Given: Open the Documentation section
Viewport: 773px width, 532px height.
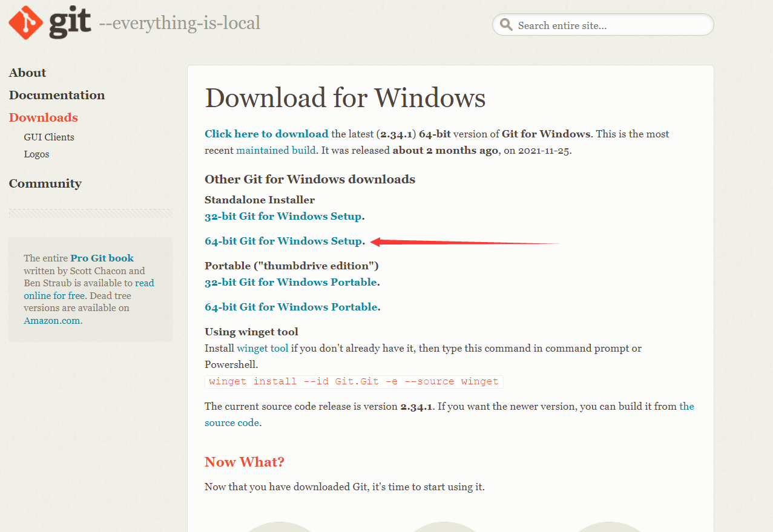Looking at the screenshot, I should (57, 95).
